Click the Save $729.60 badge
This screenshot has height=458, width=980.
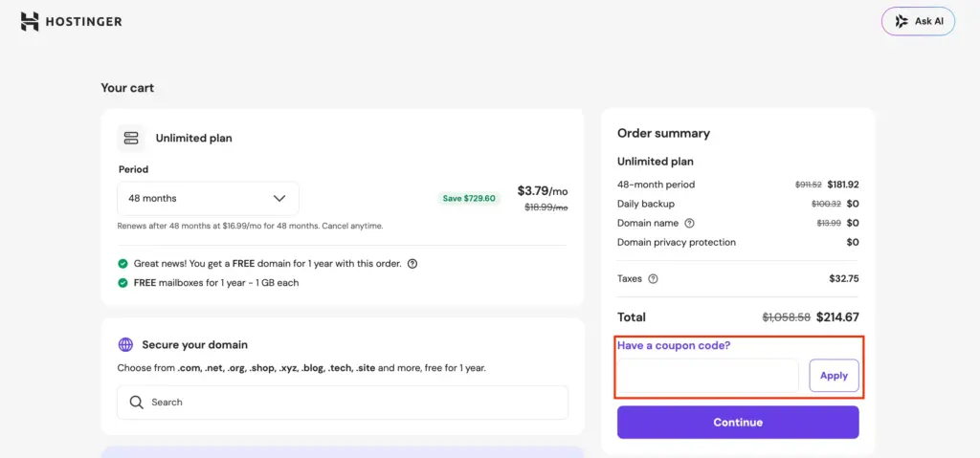(469, 199)
